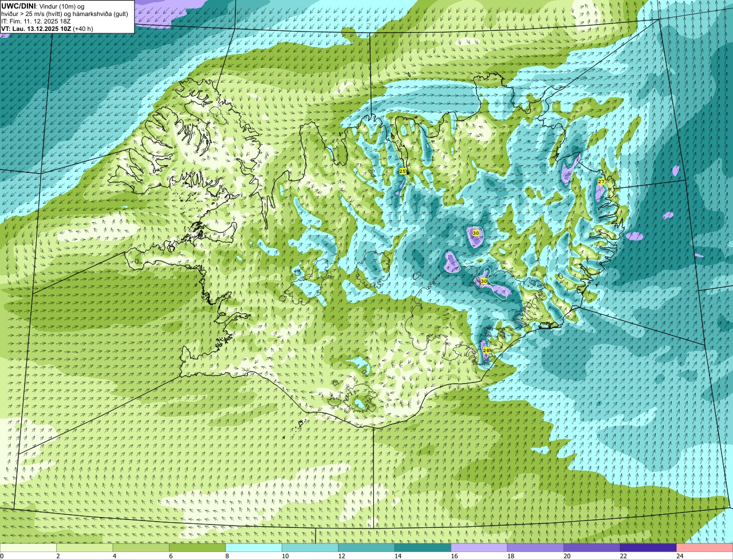733x560 pixels.
Task: Select the 16–18 m/s lavender swatch
Action: [x=479, y=548]
